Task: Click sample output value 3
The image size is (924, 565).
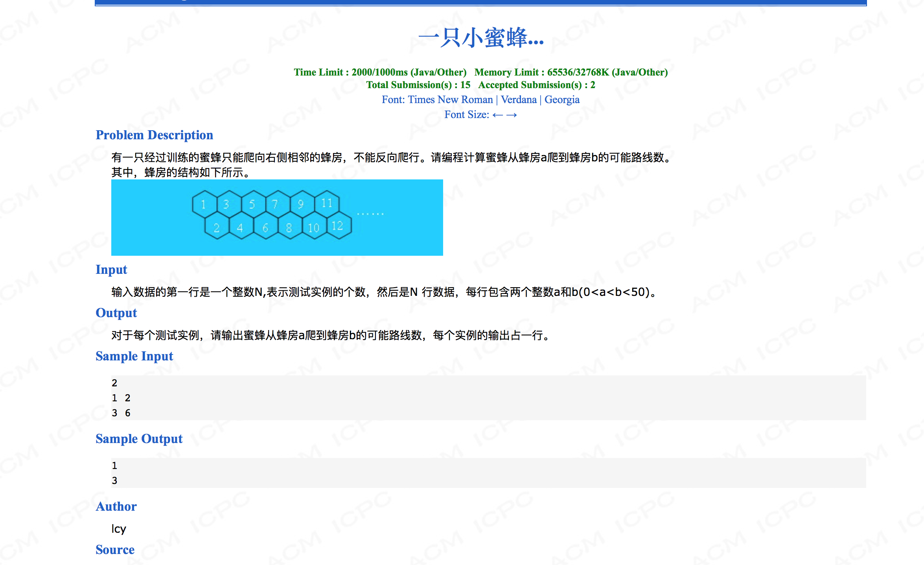Action: (114, 480)
